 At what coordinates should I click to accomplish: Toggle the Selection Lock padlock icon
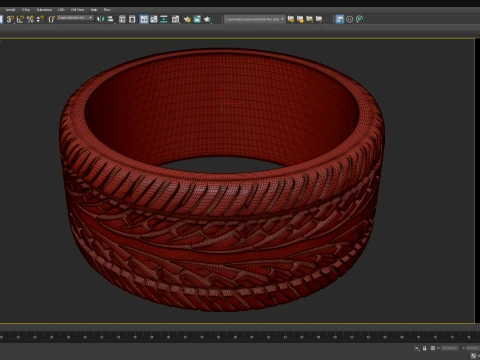click(425, 348)
